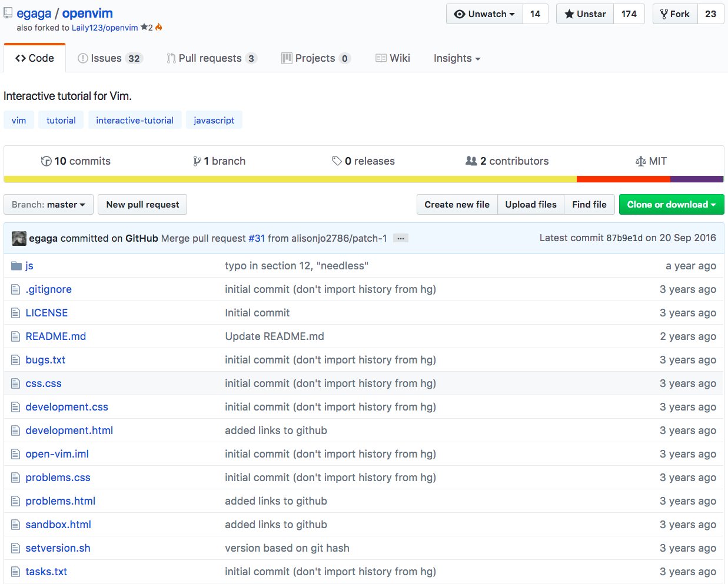Image resolution: width=728 pixels, height=584 pixels.
Task: Click the scales license icon beside MIT
Action: pos(641,161)
